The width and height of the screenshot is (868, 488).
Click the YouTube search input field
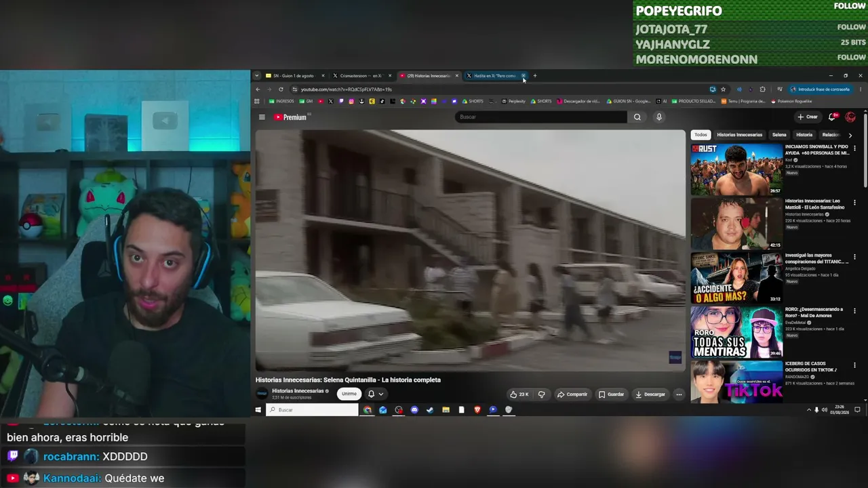coord(541,117)
